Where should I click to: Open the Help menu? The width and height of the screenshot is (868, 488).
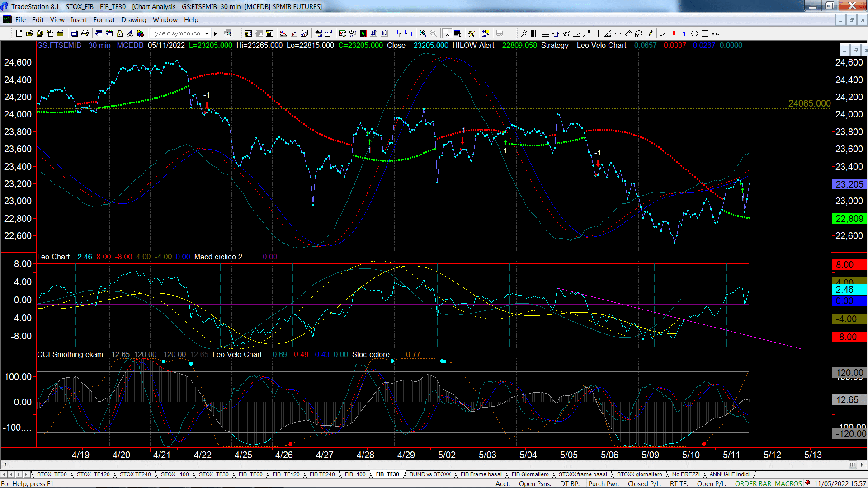click(x=191, y=19)
